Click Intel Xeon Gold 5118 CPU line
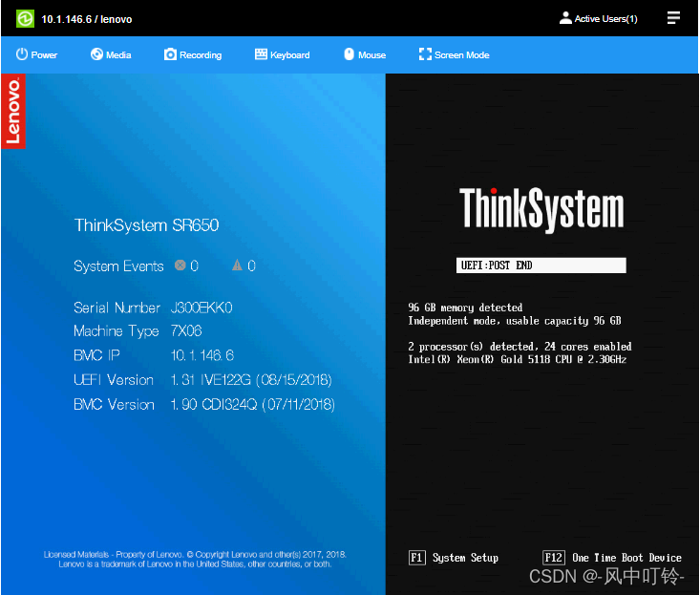This screenshot has width=700, height=595. 517,359
